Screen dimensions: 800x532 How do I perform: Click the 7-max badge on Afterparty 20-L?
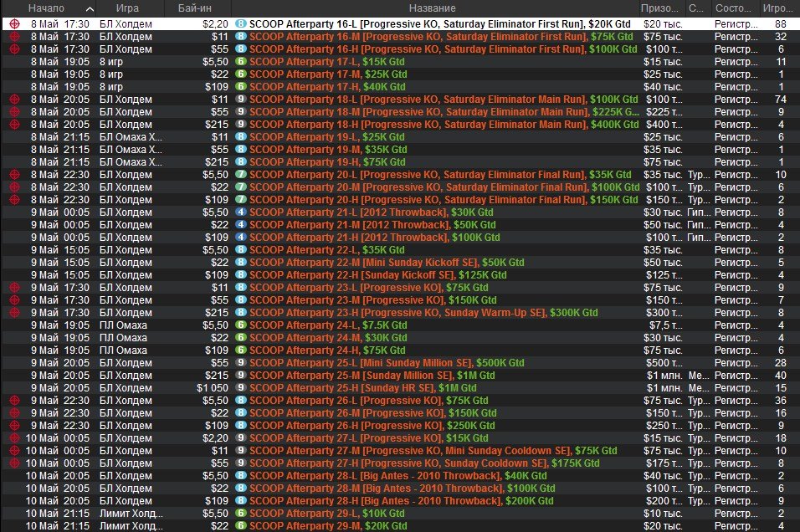241,175
